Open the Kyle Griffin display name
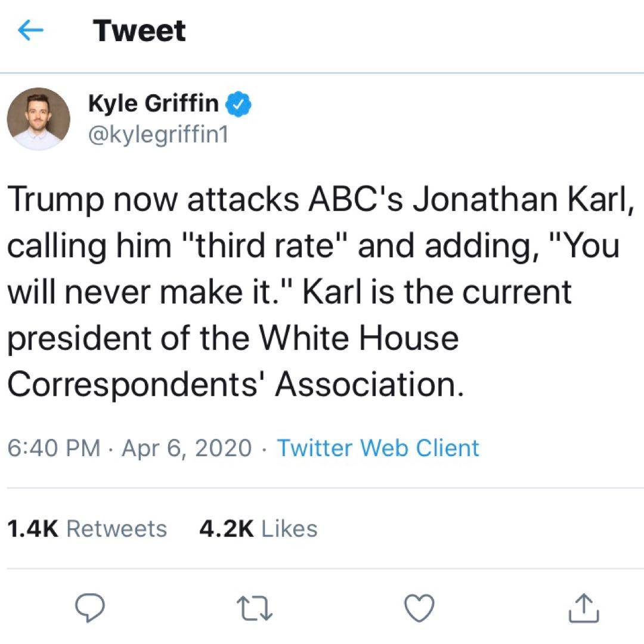Image resolution: width=644 pixels, height=644 pixels. (153, 104)
